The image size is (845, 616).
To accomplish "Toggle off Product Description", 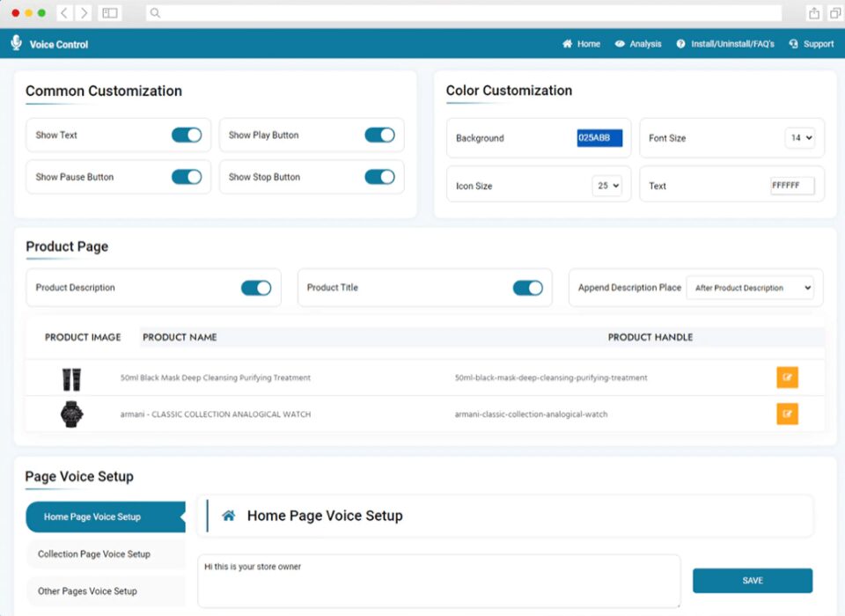I will pos(256,288).
